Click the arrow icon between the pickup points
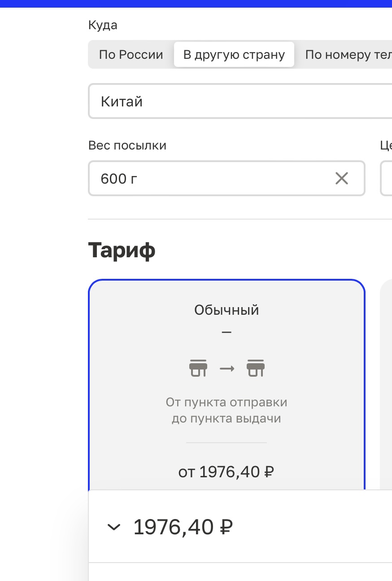 tap(227, 369)
